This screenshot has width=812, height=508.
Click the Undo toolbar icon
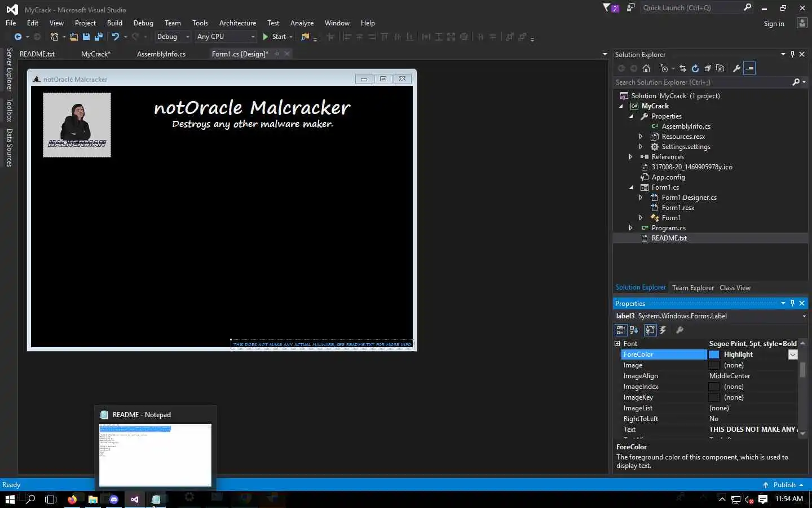(x=116, y=37)
